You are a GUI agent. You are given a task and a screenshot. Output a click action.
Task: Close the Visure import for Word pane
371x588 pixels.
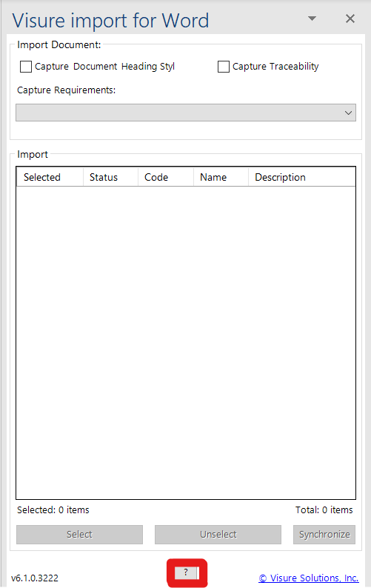[350, 19]
